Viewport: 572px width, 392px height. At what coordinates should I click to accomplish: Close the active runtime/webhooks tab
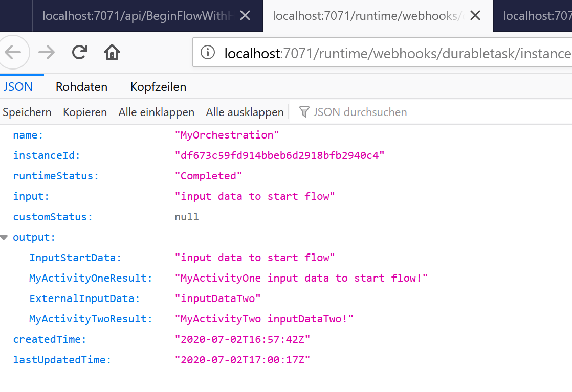475,16
